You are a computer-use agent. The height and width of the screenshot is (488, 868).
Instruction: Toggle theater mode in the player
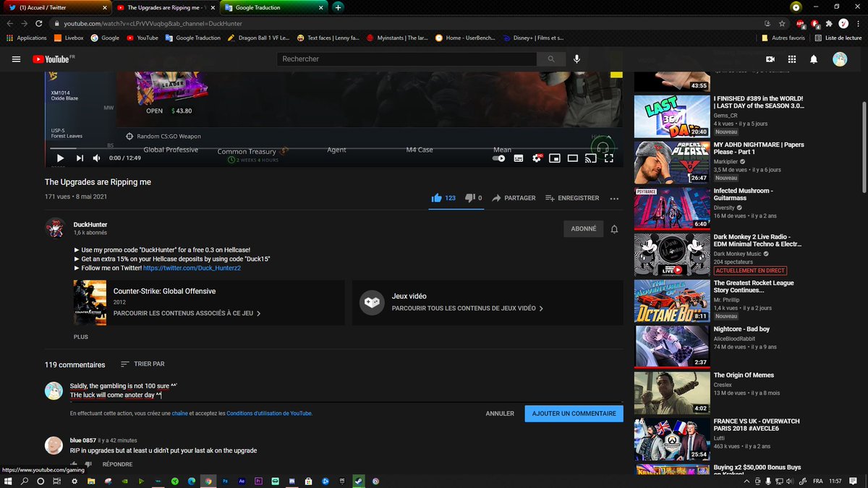coord(573,158)
